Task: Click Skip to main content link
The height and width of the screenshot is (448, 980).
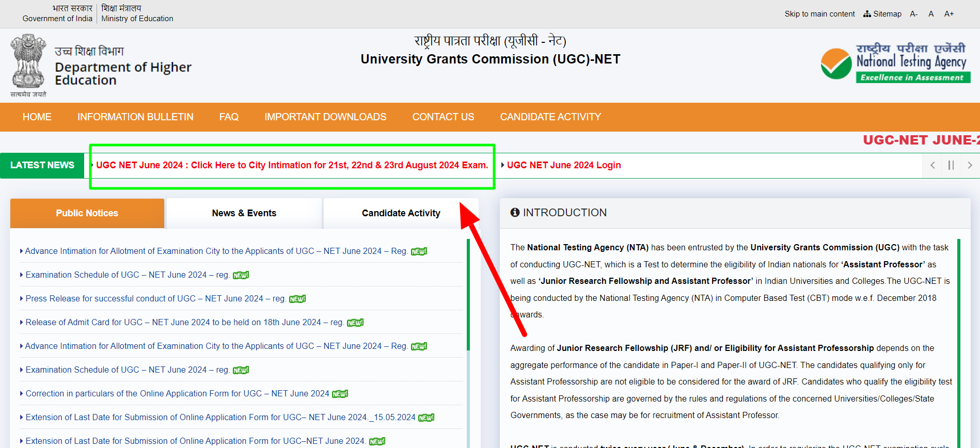Action: (819, 14)
